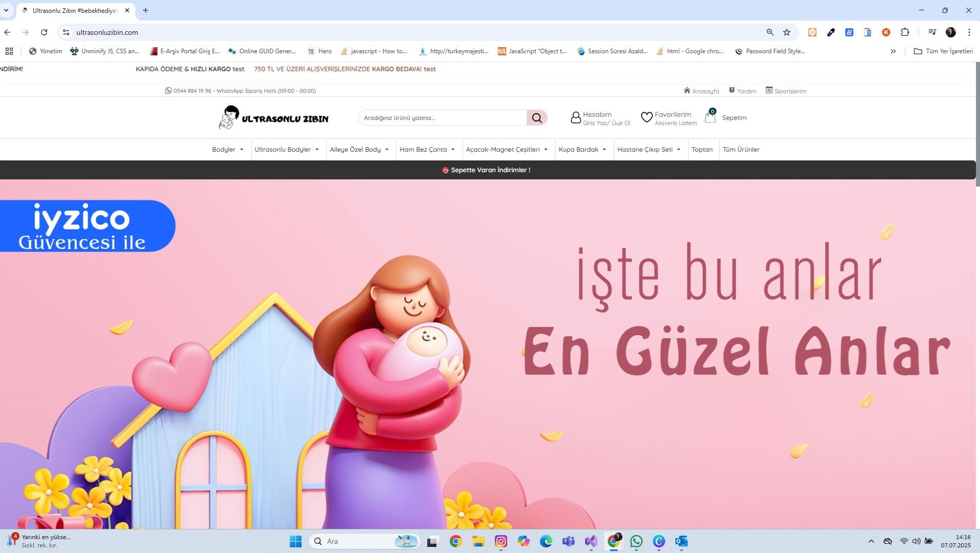Open the Yönetim bookmark
980x553 pixels.
(46, 51)
